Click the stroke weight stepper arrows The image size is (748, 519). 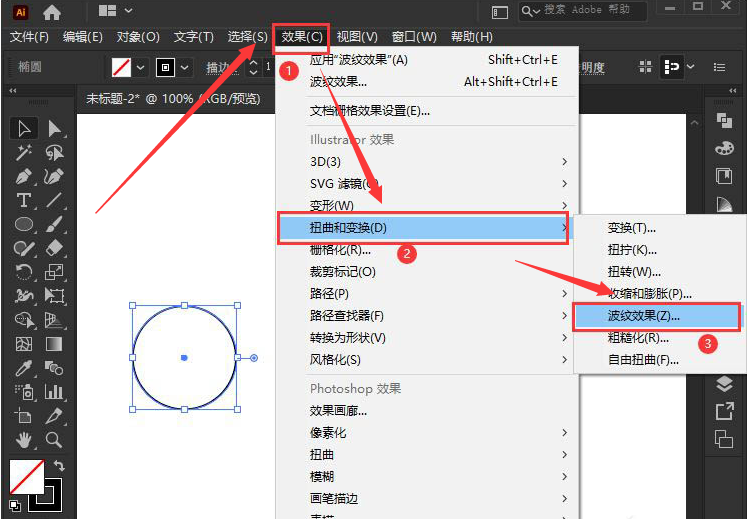pos(254,67)
